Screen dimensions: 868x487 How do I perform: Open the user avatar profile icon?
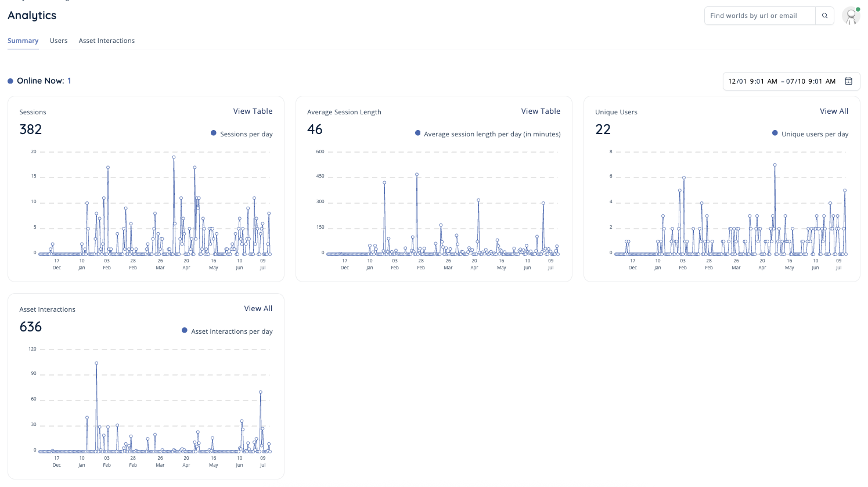pyautogui.click(x=851, y=16)
